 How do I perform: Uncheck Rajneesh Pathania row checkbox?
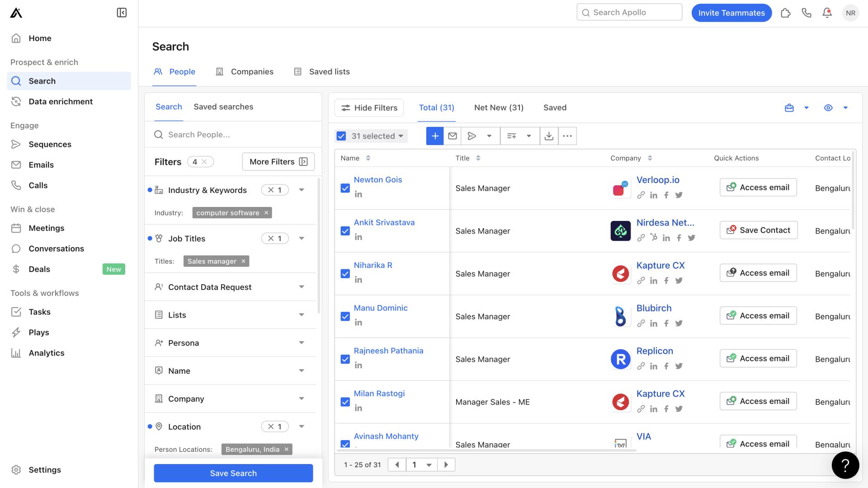pos(345,359)
